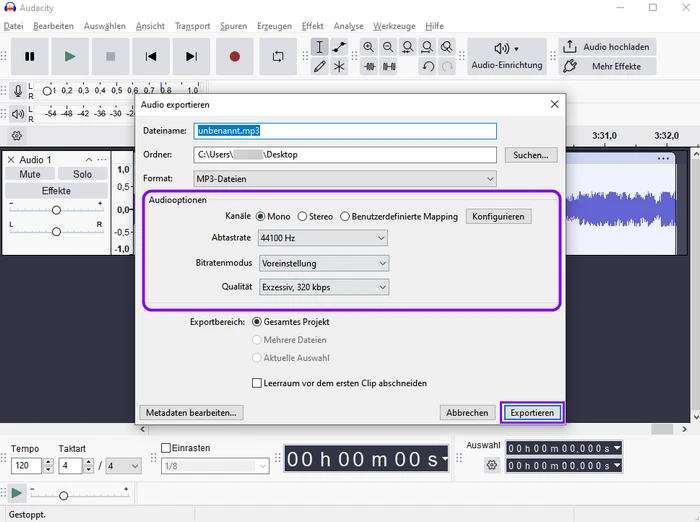This screenshot has height=522, width=700.
Task: Open the Taktart denominator dropdown
Action: click(124, 466)
